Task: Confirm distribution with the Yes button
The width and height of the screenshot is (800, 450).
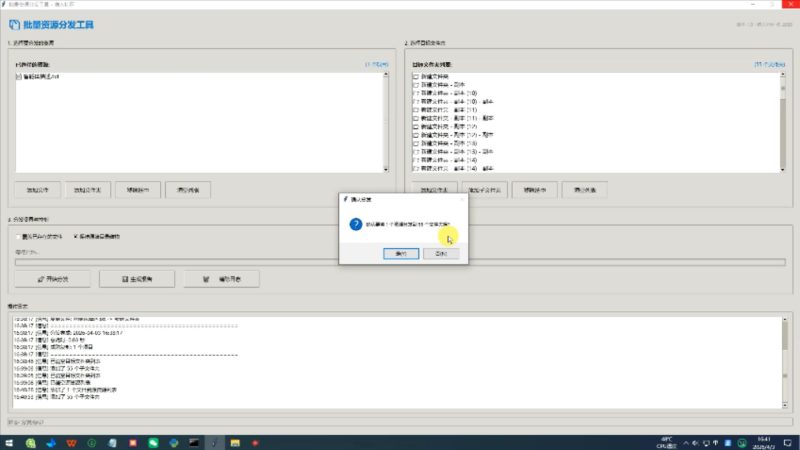Action: [x=400, y=253]
